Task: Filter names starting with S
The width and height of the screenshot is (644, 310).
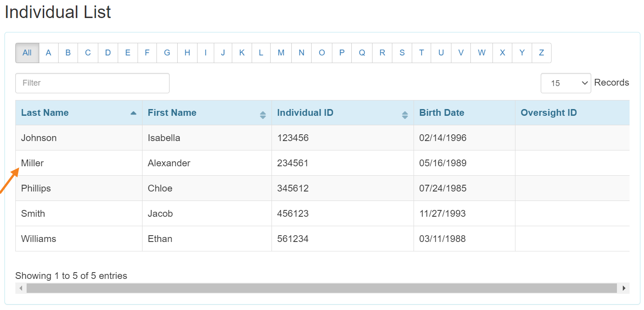Action: [402, 53]
